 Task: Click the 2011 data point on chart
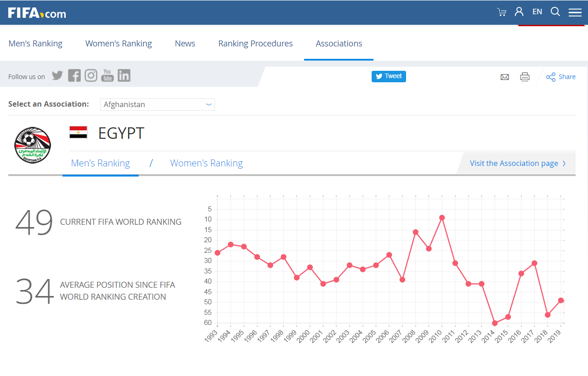click(x=455, y=263)
